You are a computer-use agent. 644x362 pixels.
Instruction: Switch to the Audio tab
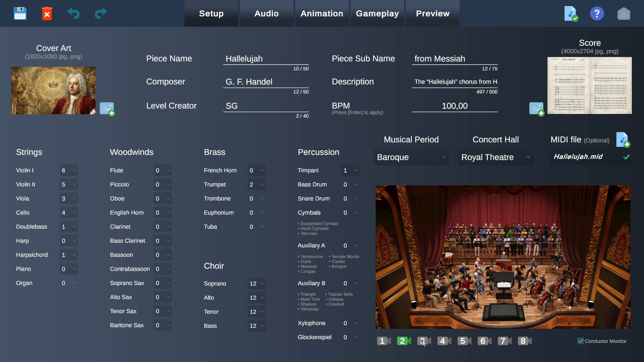click(266, 13)
